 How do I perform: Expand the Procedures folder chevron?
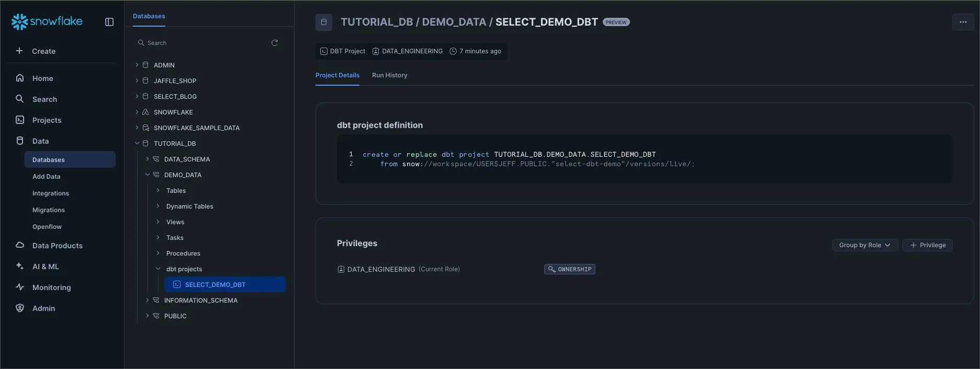click(158, 253)
